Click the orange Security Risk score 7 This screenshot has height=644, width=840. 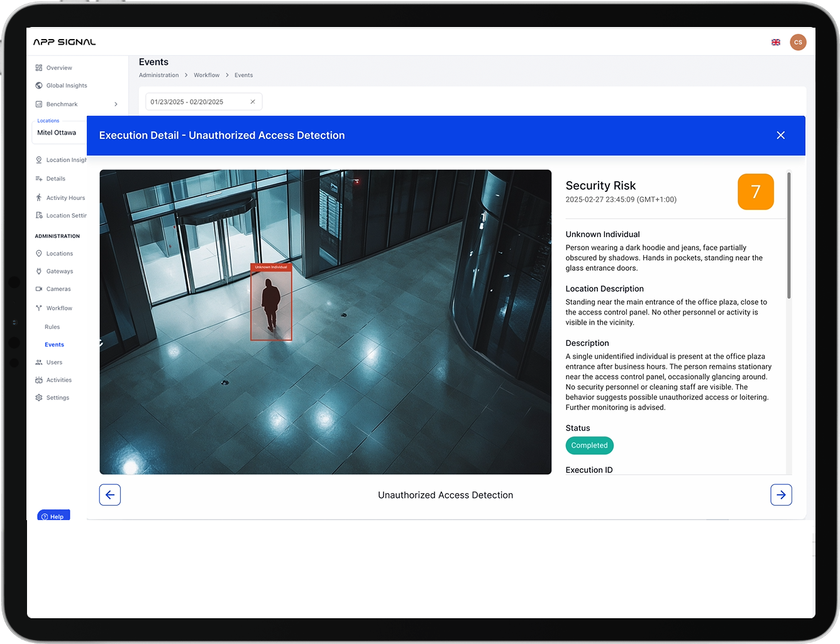[756, 192]
